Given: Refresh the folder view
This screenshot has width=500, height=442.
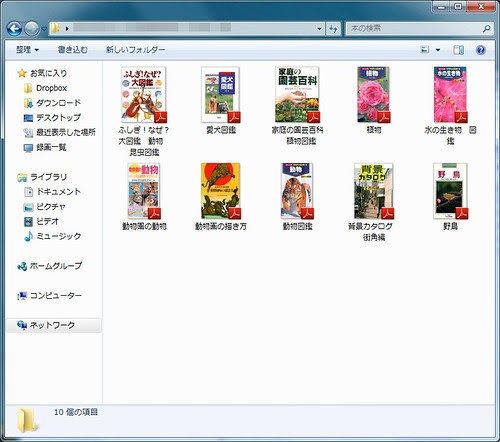Looking at the screenshot, I should click(x=333, y=29).
